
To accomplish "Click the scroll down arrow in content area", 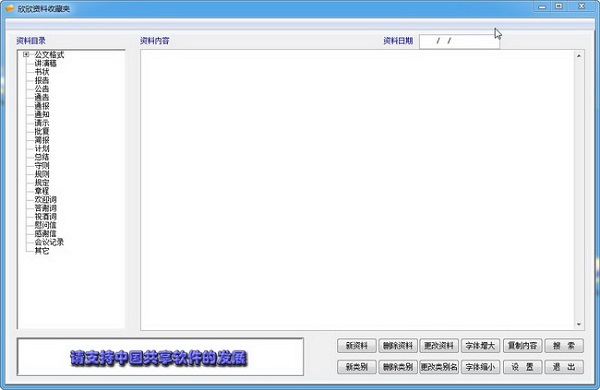I will (579, 325).
